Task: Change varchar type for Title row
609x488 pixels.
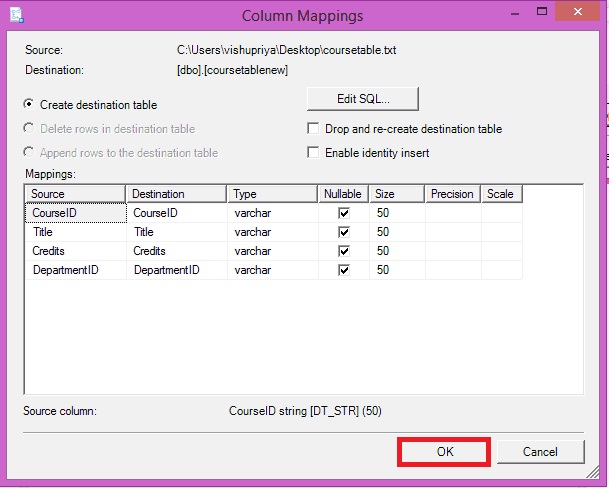Action: (x=273, y=232)
